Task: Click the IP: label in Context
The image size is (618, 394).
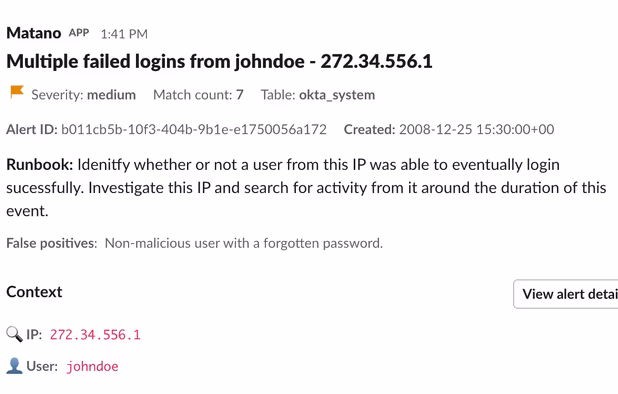Action: pyautogui.click(x=34, y=335)
